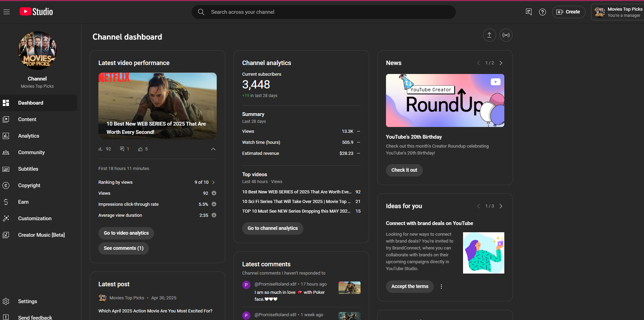Open the Creator Music [Beta] menu item

[x=39, y=235]
